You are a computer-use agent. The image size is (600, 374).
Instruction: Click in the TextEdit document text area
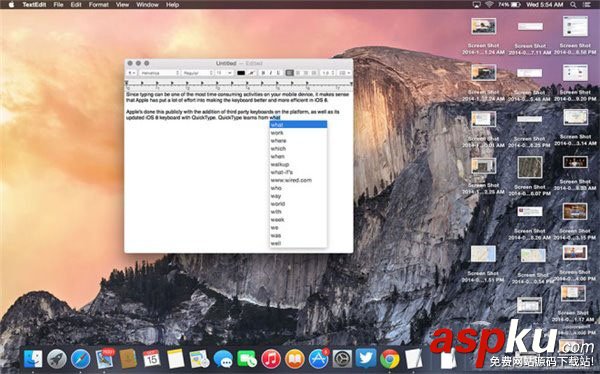239,171
